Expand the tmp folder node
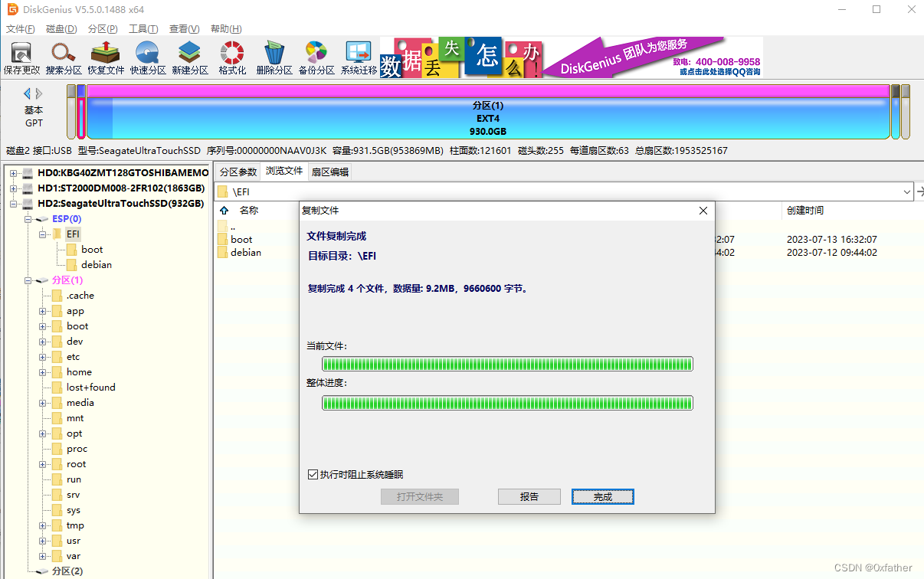Image resolution: width=924 pixels, height=579 pixels. point(44,525)
